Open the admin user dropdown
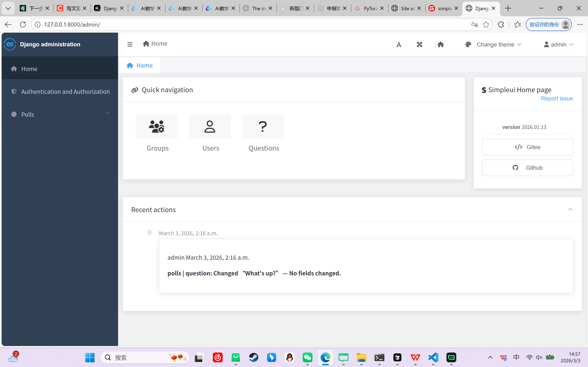Viewport: 588px width, 367px height. (559, 45)
